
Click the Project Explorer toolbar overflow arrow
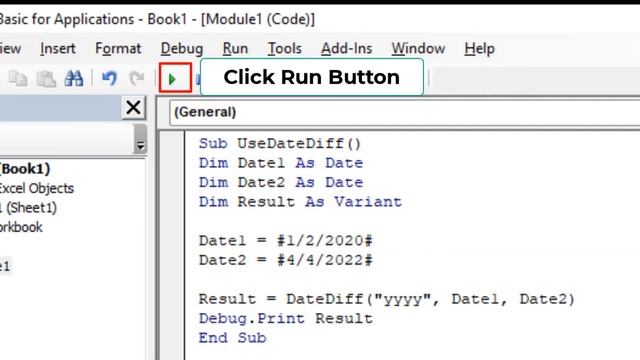pos(140,139)
